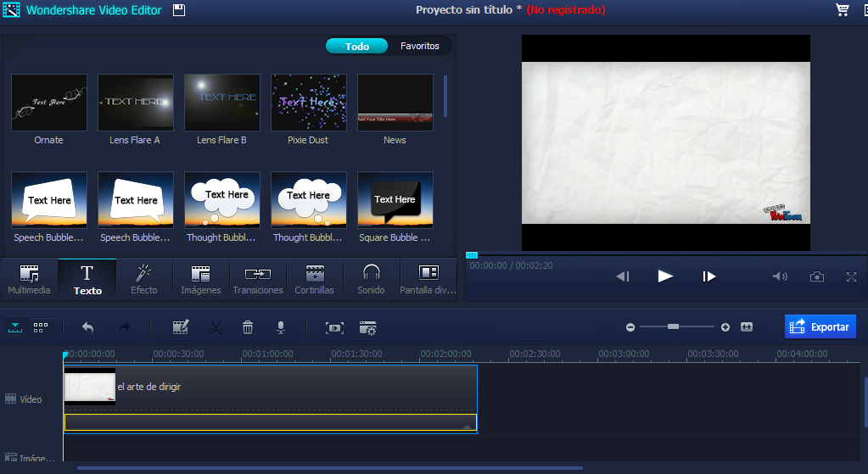Click the text presets vertical scrollbar
Screen dimensions: 868x474
coord(445,96)
